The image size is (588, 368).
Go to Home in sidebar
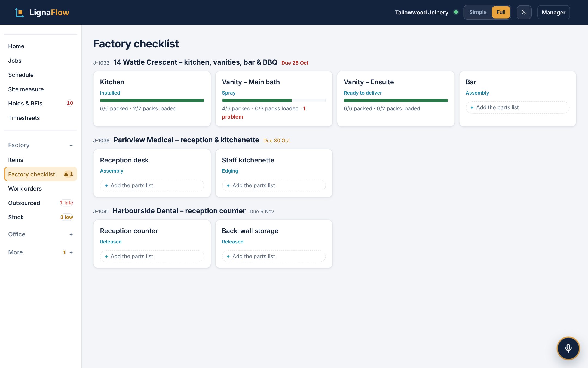tap(41, 46)
